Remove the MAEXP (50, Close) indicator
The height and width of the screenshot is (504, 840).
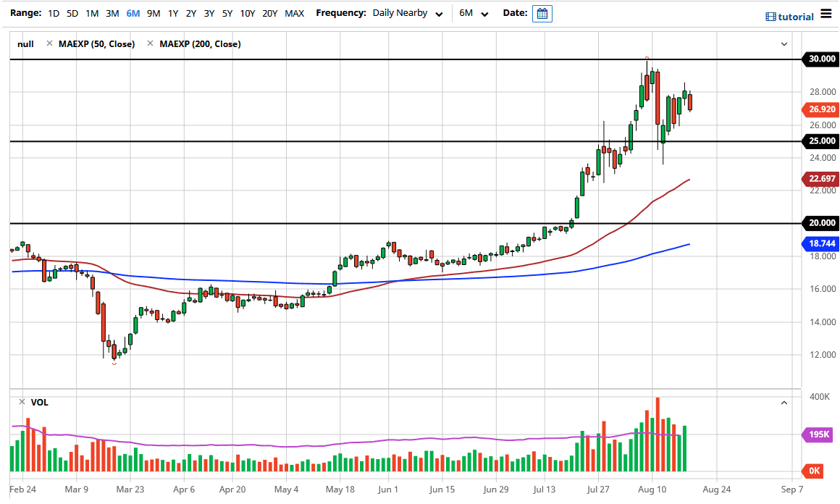(x=49, y=44)
